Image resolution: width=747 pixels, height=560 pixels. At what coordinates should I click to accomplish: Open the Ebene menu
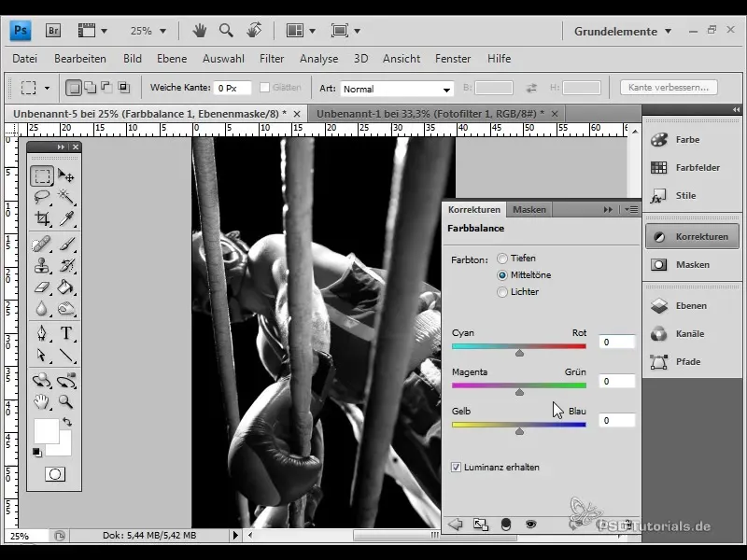coord(172,59)
